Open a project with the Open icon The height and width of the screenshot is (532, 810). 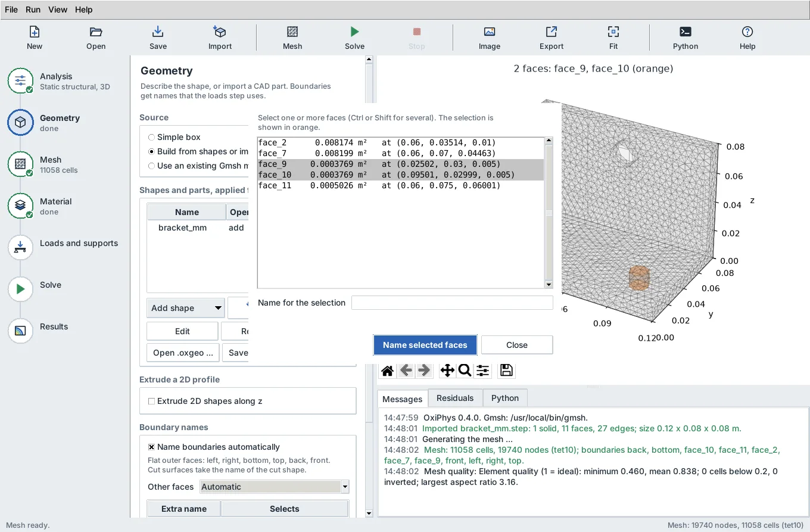pos(96,38)
